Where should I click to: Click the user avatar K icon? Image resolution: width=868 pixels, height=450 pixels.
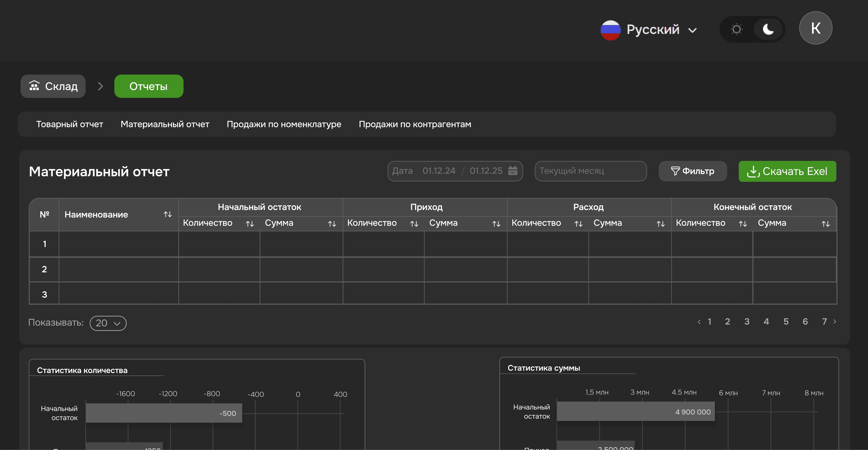point(815,28)
